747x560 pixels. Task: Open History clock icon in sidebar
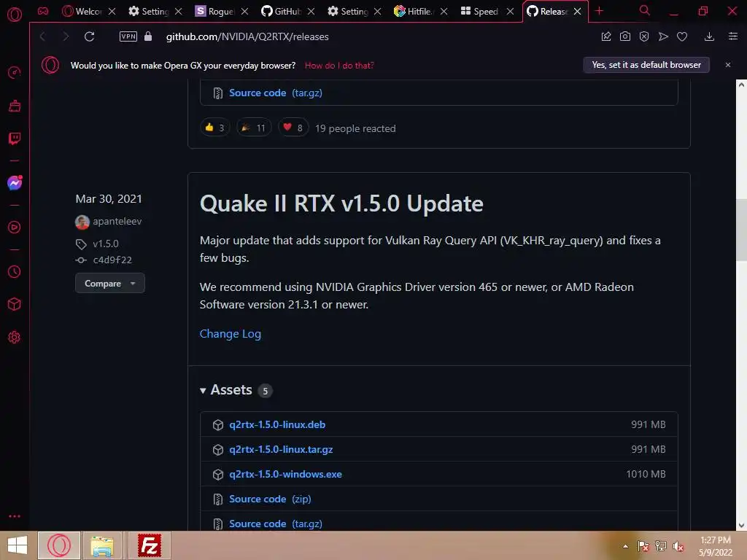pyautogui.click(x=15, y=271)
